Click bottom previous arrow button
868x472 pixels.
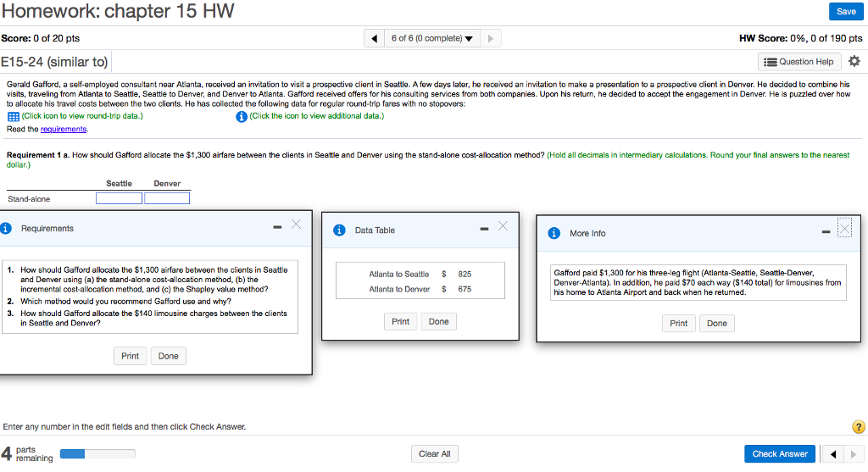point(832,454)
